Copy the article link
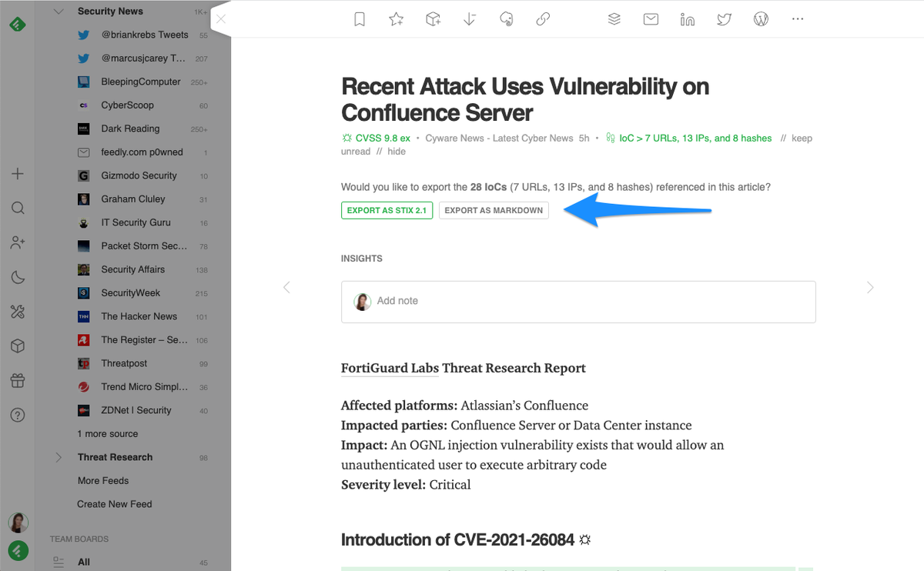 pyautogui.click(x=543, y=19)
